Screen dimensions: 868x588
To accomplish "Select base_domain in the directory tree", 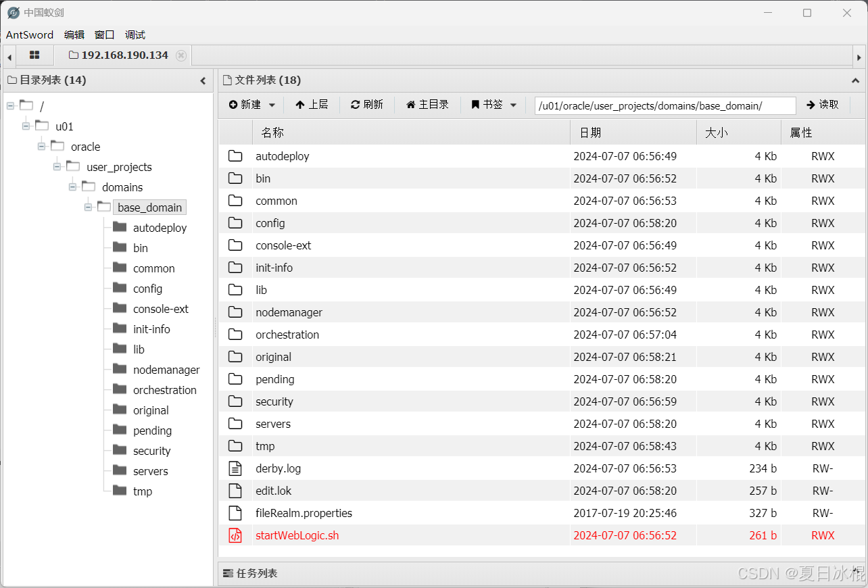I will (149, 207).
